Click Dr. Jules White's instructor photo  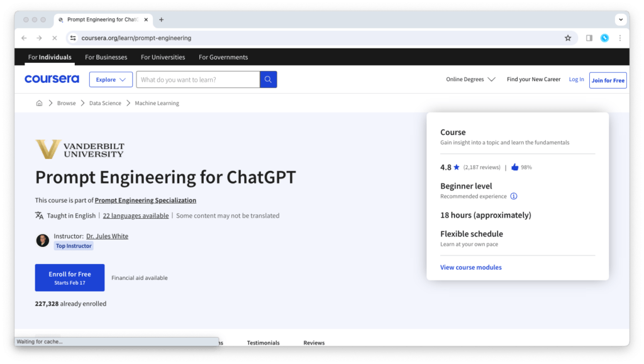pyautogui.click(x=42, y=240)
